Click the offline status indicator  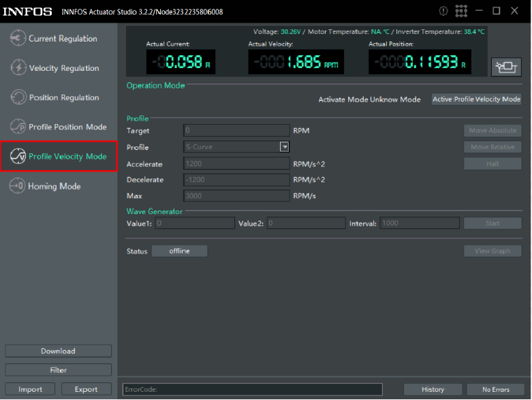pos(179,251)
